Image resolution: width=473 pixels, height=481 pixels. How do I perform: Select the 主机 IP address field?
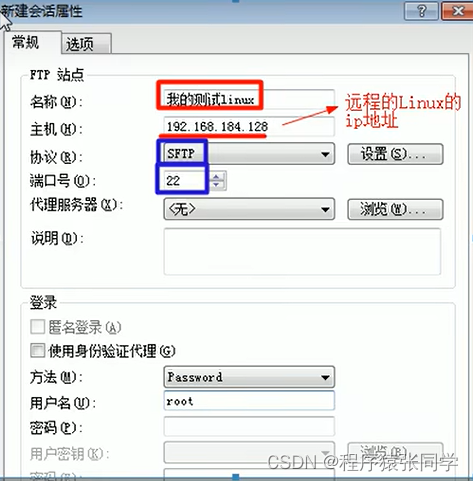pyautogui.click(x=249, y=126)
